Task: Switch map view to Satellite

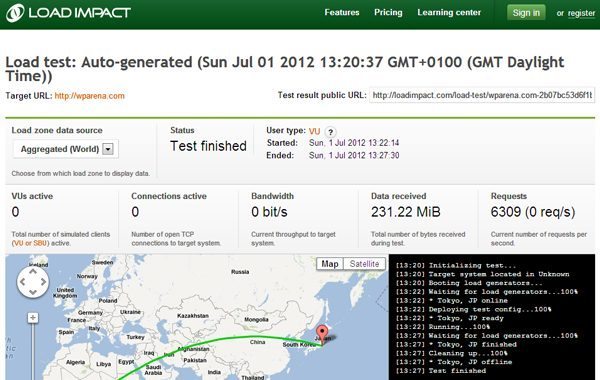Action: click(364, 264)
